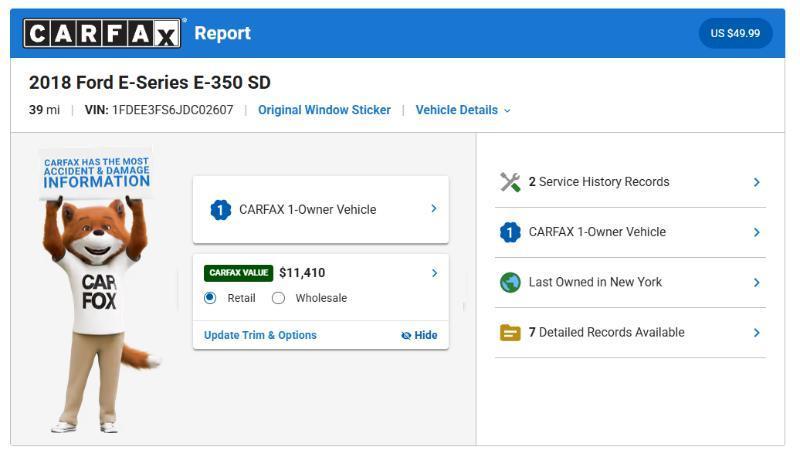Click the 39 mi mileage text

pos(44,110)
